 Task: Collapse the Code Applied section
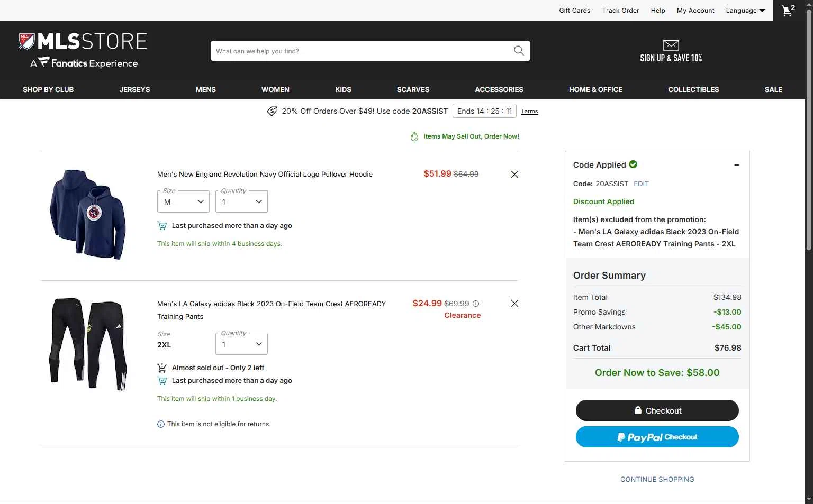tap(736, 165)
